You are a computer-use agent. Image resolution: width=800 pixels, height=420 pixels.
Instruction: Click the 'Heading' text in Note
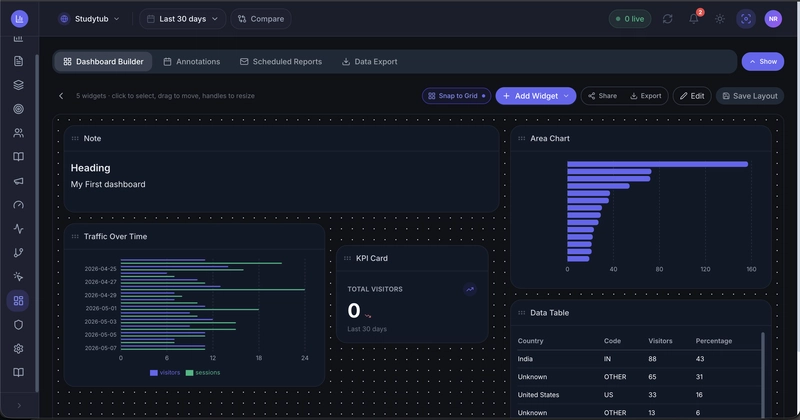[x=90, y=168]
